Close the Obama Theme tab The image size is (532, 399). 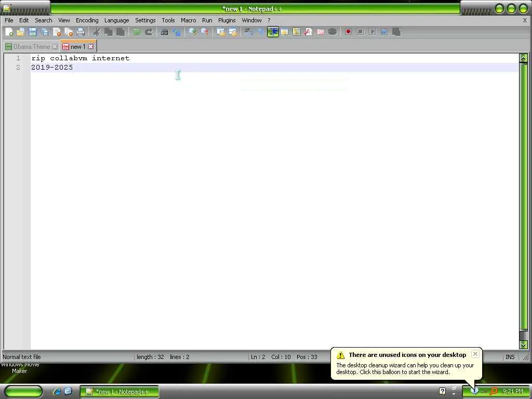click(55, 46)
